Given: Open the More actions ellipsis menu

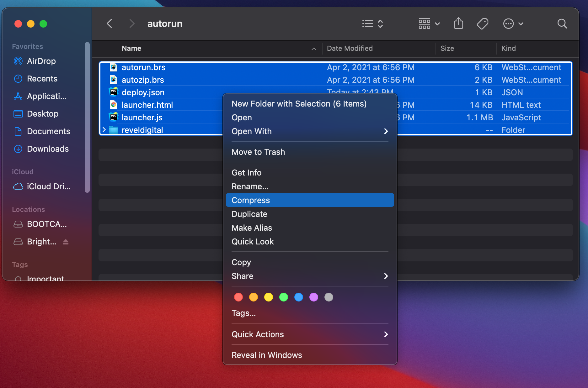Looking at the screenshot, I should pyautogui.click(x=513, y=24).
